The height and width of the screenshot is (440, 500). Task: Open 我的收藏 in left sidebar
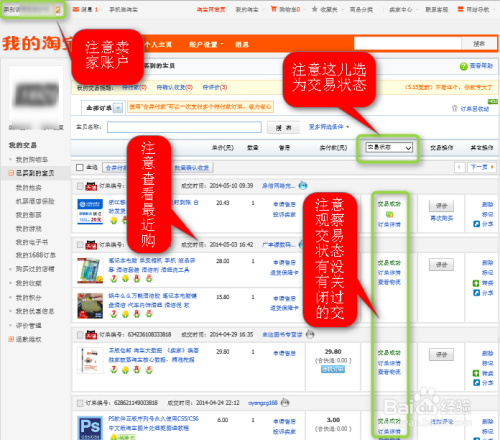(28, 283)
